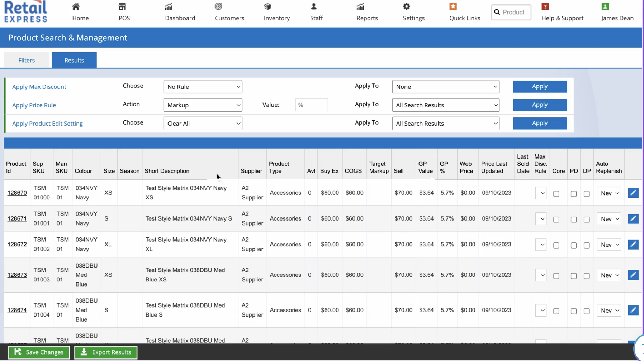Expand Price Rule Apply To dropdown
Image resolution: width=644 pixels, height=361 pixels.
(x=446, y=105)
